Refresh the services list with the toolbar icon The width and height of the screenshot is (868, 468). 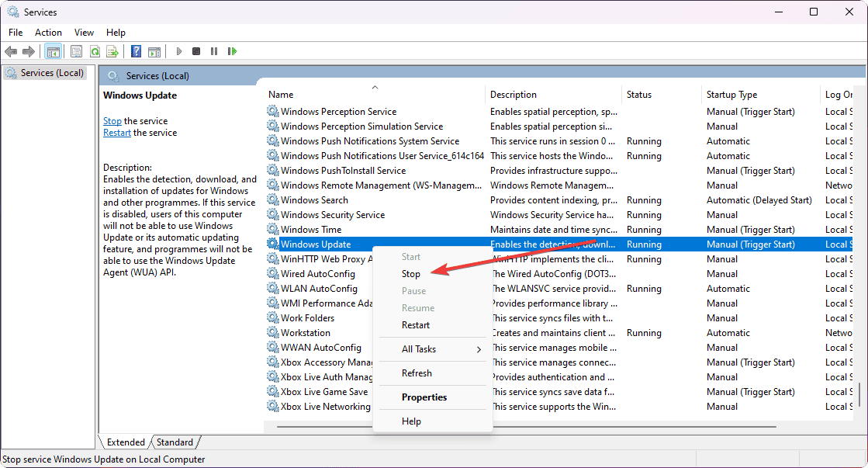(95, 51)
